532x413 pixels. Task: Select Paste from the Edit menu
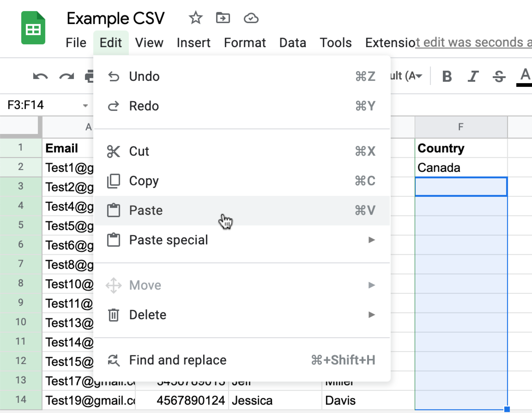coord(146,210)
